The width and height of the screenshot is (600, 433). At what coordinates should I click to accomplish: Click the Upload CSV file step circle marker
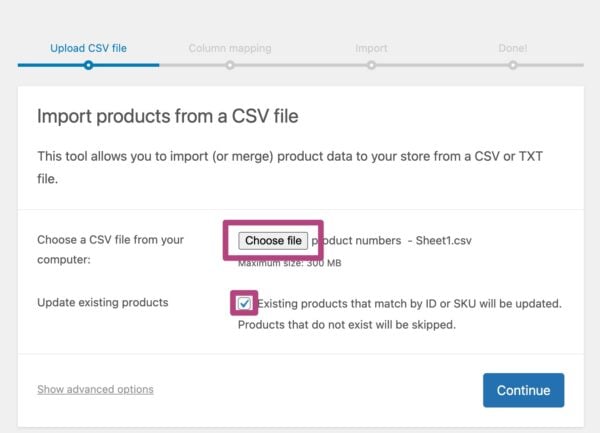88,65
